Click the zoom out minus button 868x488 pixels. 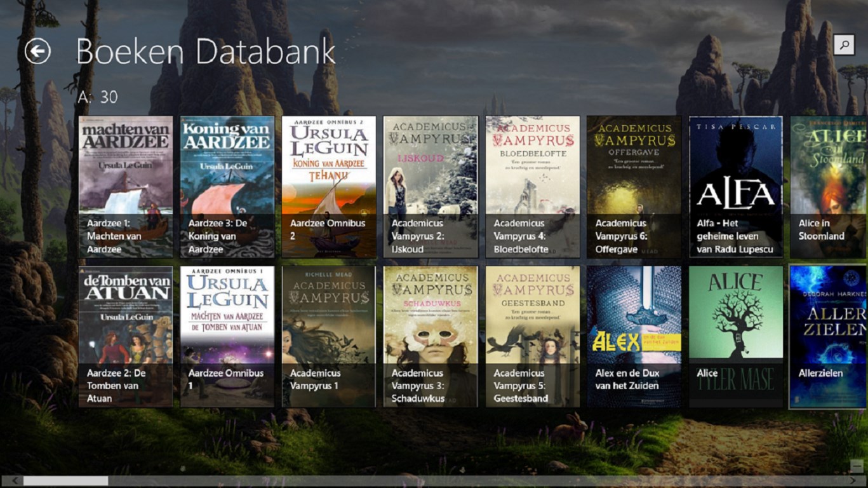pos(857,466)
